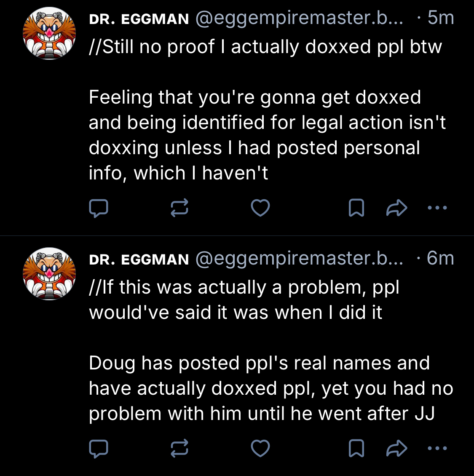
Task: Open the 6m timestamp permalink
Action: pos(441,259)
